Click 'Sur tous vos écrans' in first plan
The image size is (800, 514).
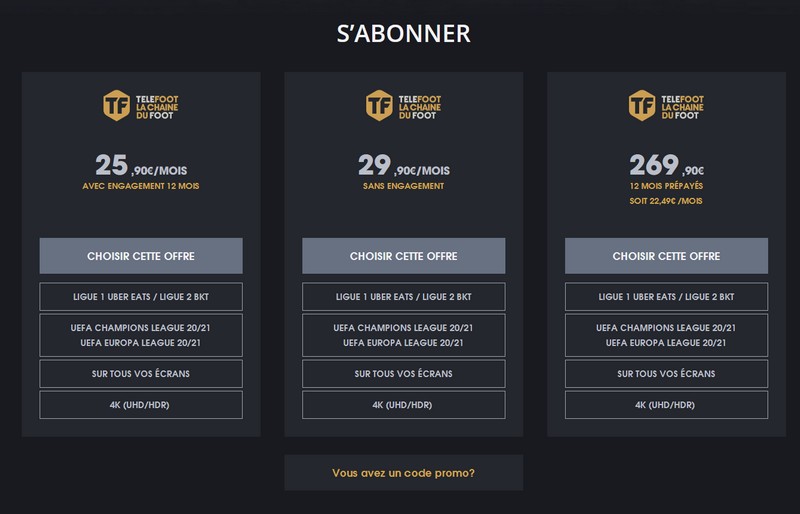(x=141, y=374)
